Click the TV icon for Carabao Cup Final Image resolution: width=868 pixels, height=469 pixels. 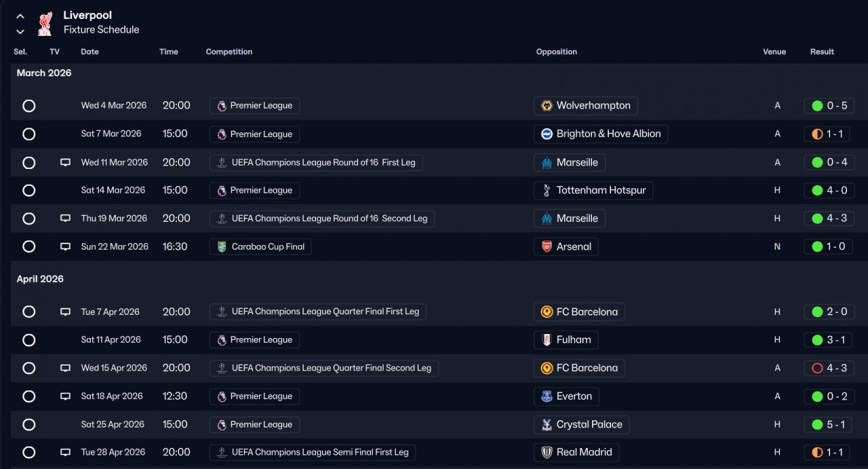click(x=65, y=246)
